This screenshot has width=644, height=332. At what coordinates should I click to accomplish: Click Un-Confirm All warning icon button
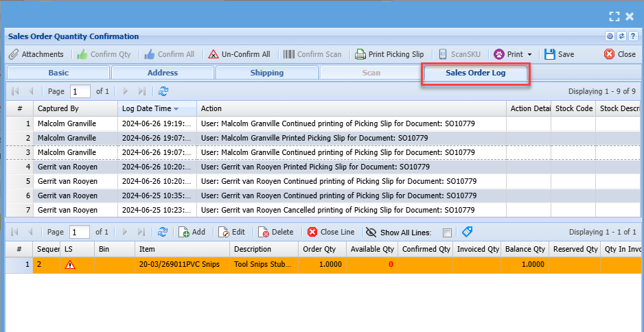(239, 54)
